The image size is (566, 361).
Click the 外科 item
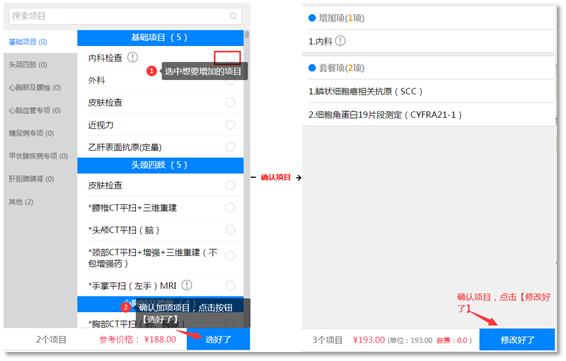point(97,80)
